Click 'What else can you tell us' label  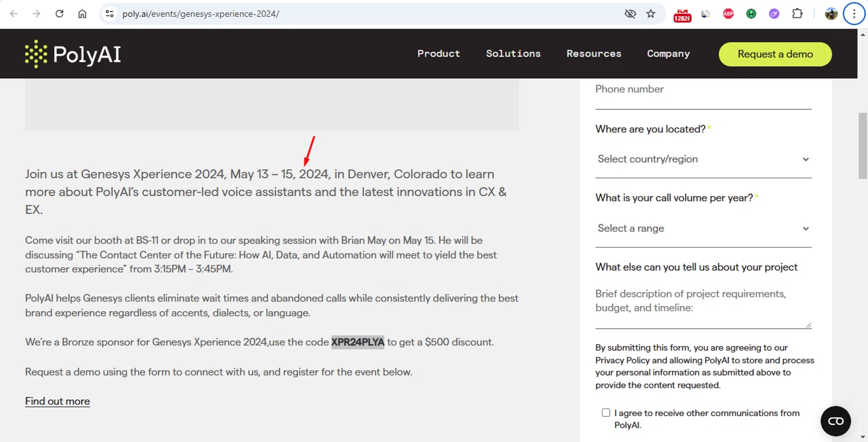pyautogui.click(x=697, y=267)
